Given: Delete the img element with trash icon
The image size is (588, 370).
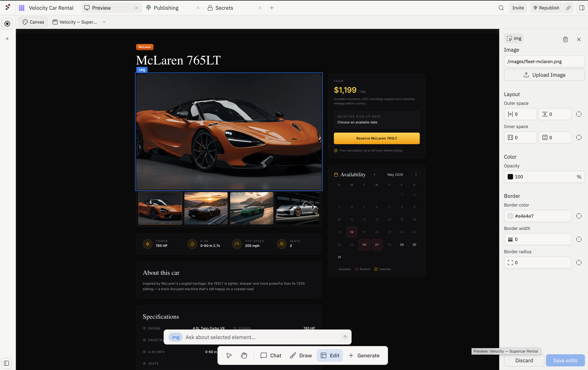Looking at the screenshot, I should tap(565, 39).
